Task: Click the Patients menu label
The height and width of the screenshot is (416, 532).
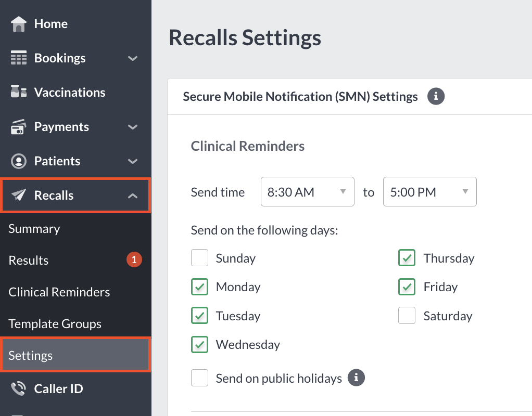Action: (x=57, y=161)
